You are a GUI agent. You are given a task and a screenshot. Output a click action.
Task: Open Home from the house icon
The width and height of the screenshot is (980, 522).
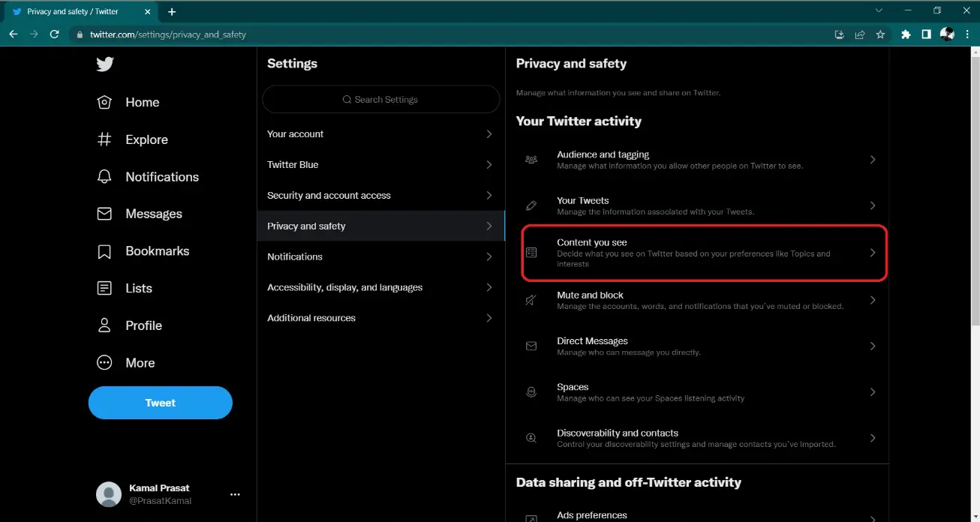click(104, 102)
